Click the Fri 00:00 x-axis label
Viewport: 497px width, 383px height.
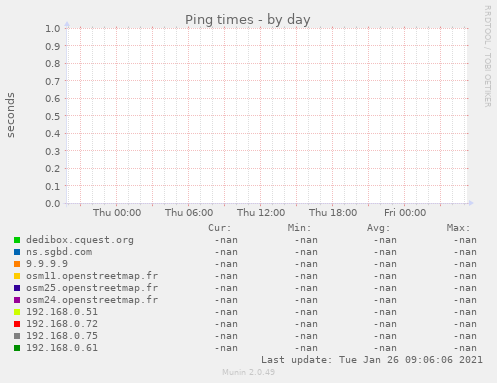[405, 213]
